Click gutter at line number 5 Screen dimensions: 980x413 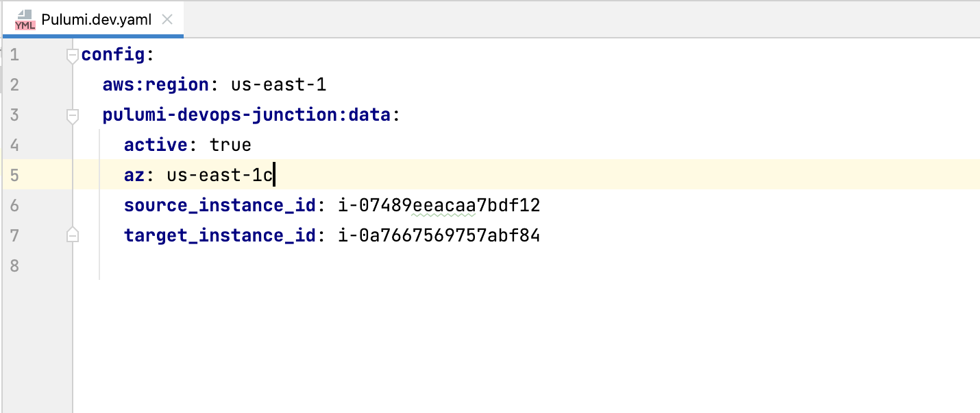tap(15, 176)
